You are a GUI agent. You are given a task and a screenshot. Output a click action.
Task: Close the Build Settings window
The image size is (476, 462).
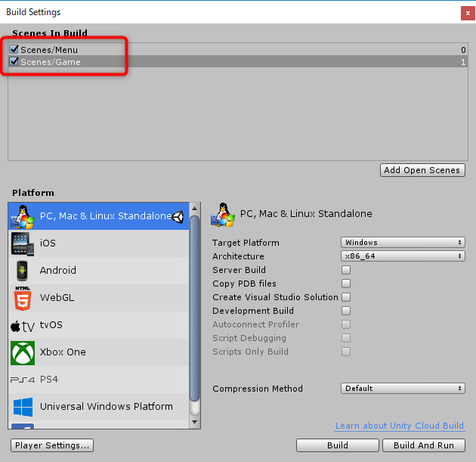pyautogui.click(x=468, y=14)
